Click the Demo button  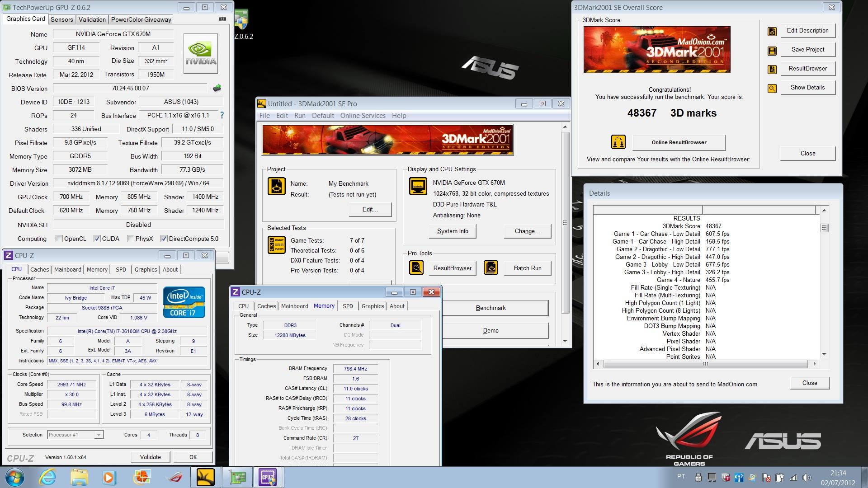(495, 331)
